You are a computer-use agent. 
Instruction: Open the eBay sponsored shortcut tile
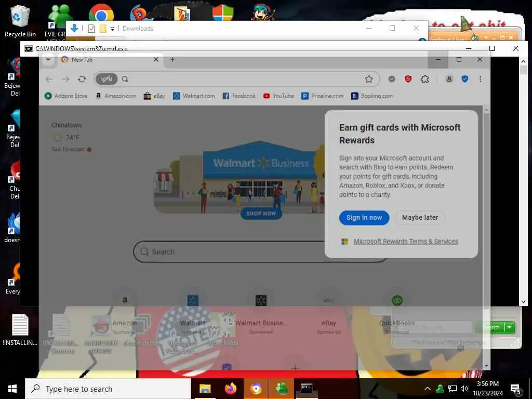click(329, 311)
